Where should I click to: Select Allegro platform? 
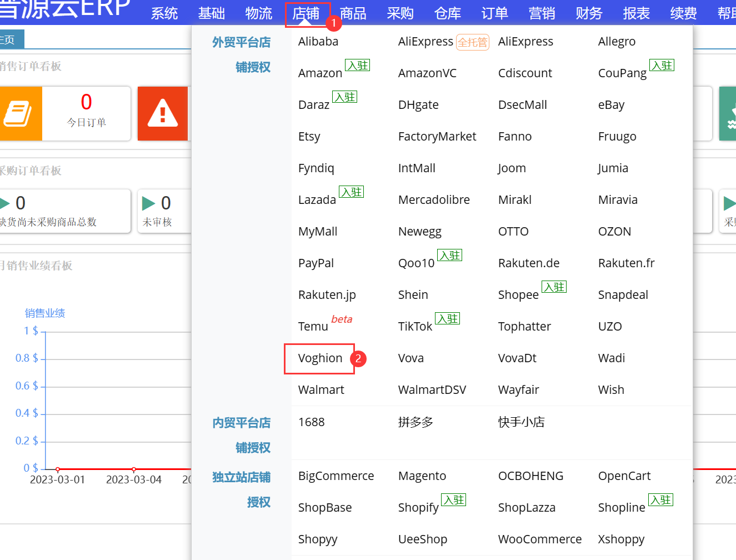click(617, 42)
